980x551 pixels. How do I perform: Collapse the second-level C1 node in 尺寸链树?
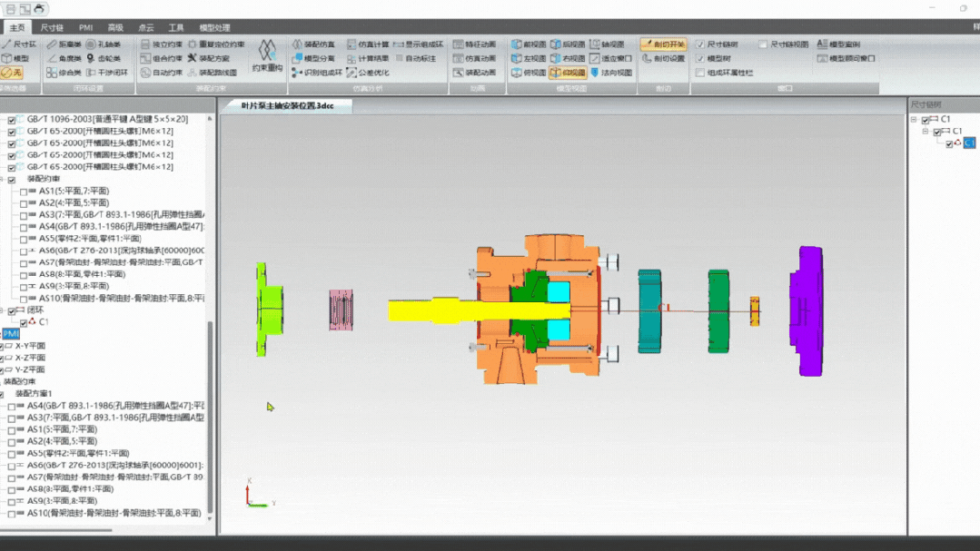pos(926,132)
